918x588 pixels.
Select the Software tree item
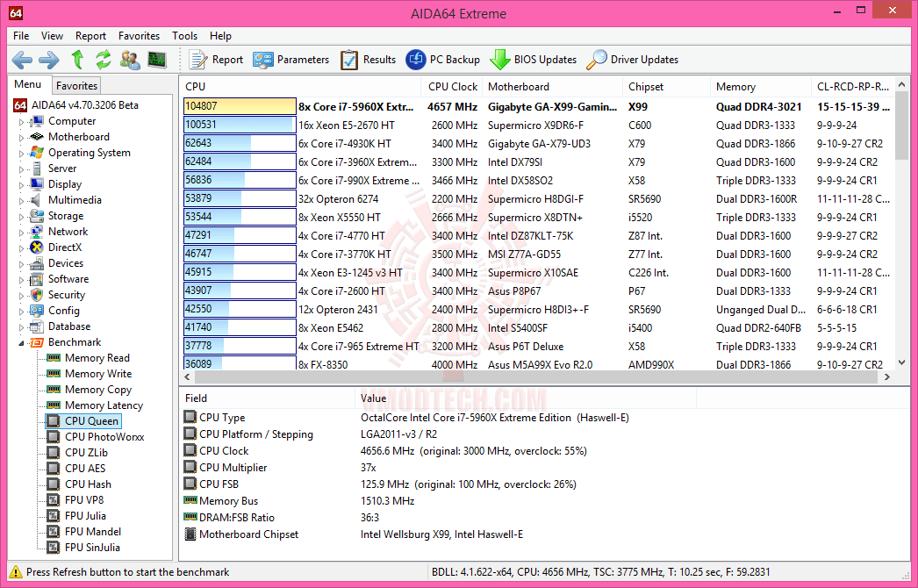point(68,279)
